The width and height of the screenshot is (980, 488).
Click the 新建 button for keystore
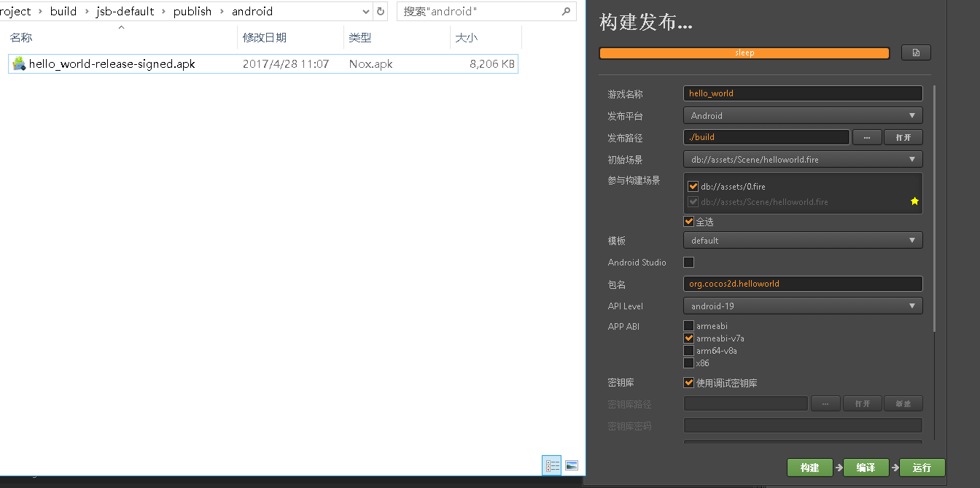coord(903,403)
